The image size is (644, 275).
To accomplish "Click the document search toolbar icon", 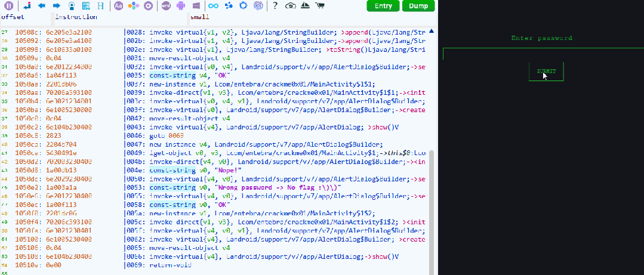I will [x=86, y=6].
